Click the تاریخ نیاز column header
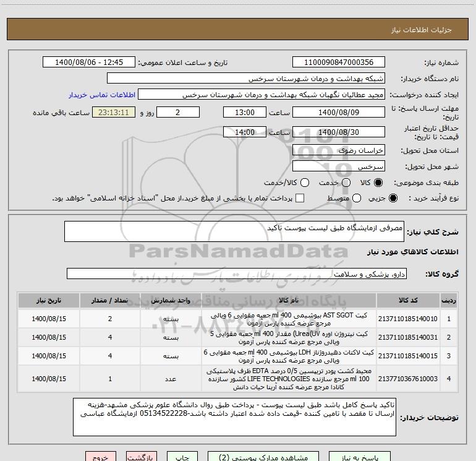 49,300
